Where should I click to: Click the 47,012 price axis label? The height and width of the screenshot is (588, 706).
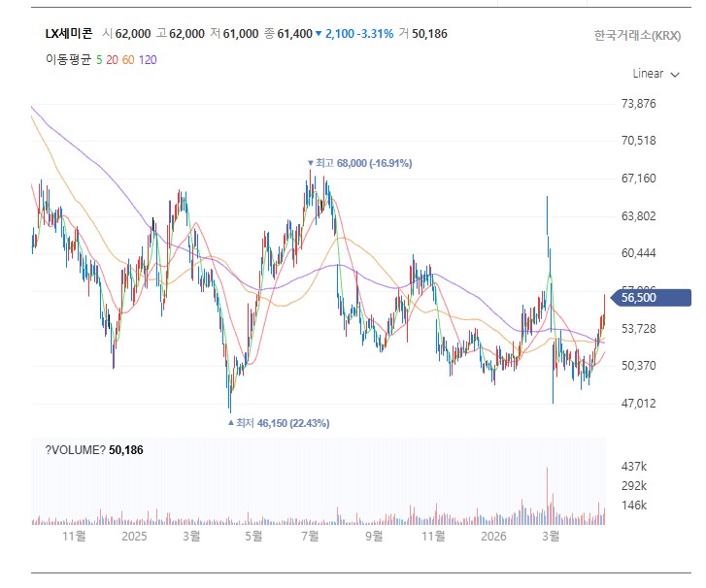tap(638, 404)
